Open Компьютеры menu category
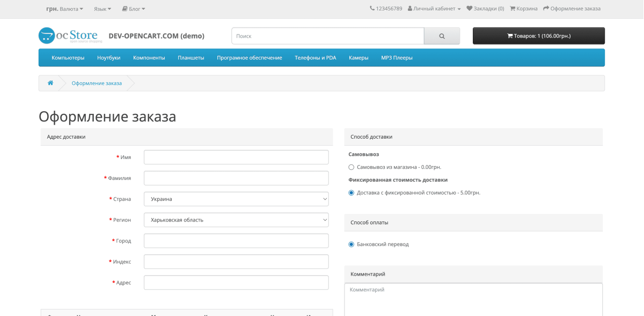The image size is (644, 316). coord(68,58)
